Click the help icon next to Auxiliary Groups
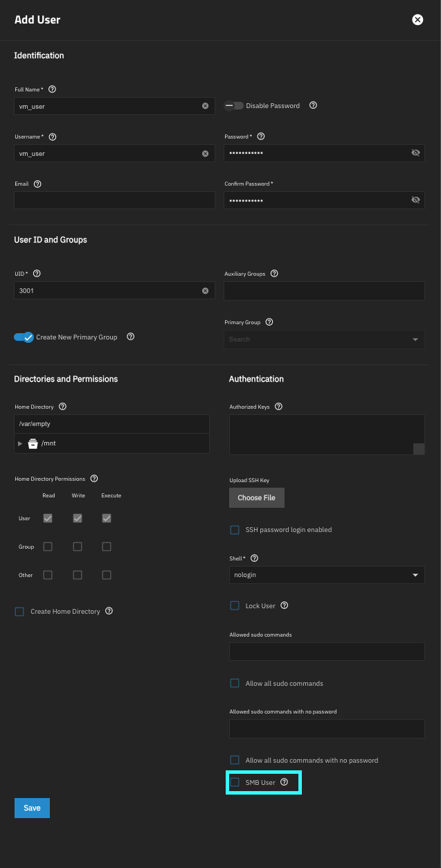The height and width of the screenshot is (868, 441). [275, 274]
